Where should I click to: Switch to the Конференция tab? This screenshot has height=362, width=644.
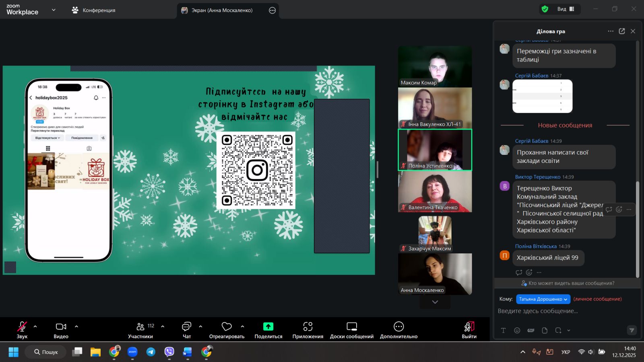(94, 10)
